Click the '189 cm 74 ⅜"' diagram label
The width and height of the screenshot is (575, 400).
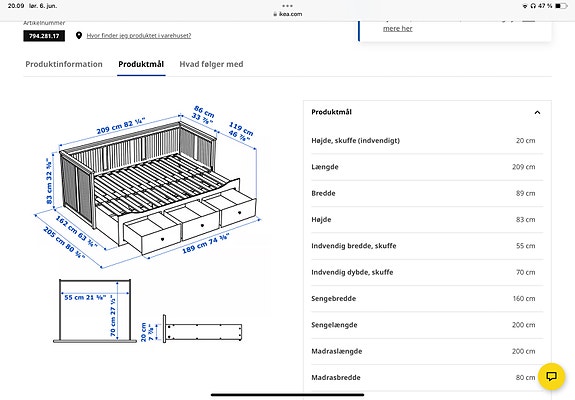pyautogui.click(x=206, y=243)
